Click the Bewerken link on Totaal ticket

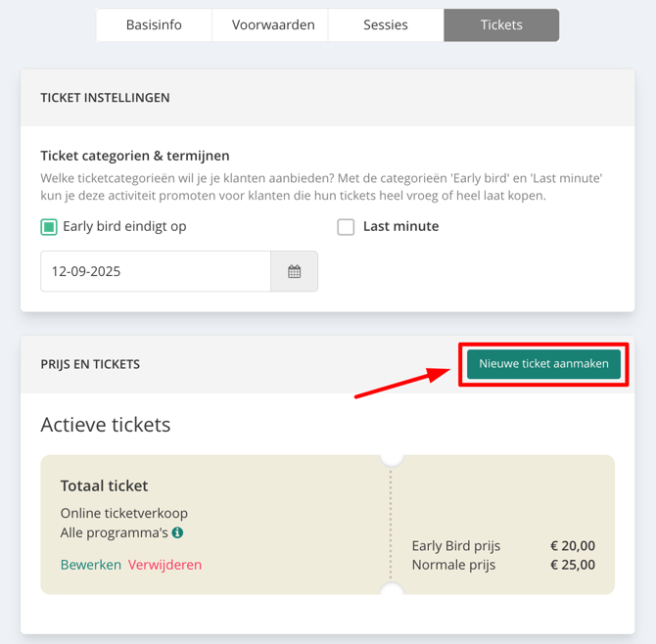pos(91,565)
